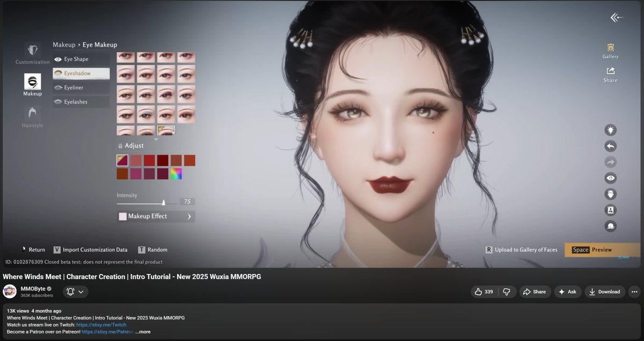Expand description with ...more

tap(143, 332)
